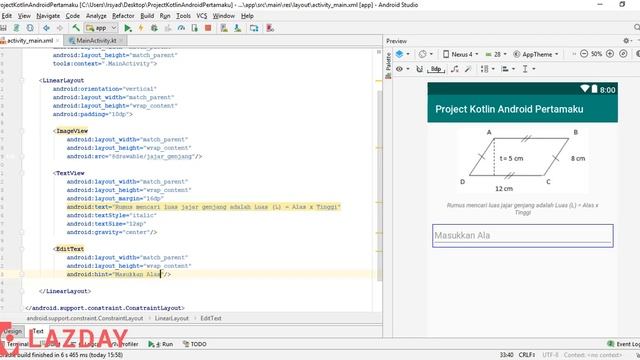Image resolution: width=640 pixels, height=360 pixels.
Task: Open the preview orientation dropdown
Action: pyautogui.click(x=425, y=54)
